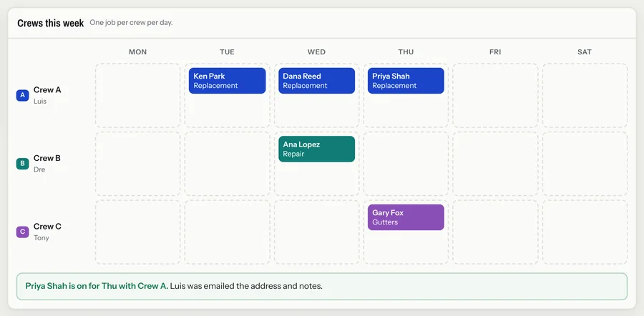The width and height of the screenshot is (644, 316).
Task: Click the TUE column header
Action: coord(227,52)
